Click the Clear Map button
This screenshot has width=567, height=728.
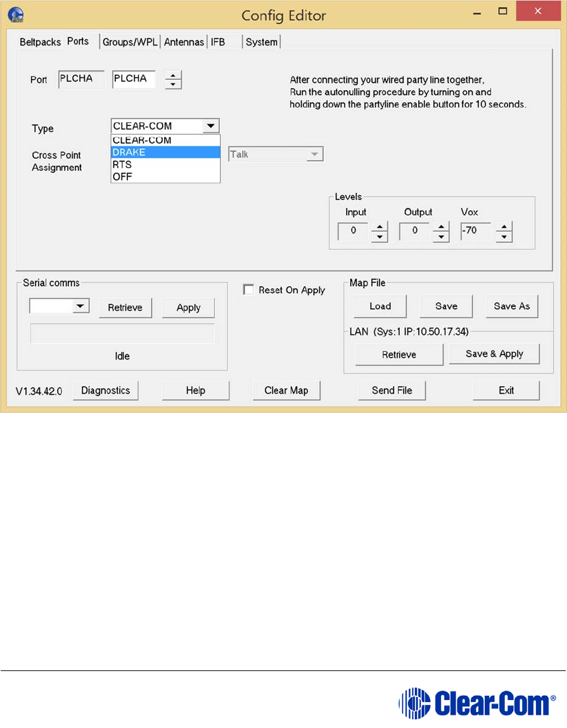(286, 391)
